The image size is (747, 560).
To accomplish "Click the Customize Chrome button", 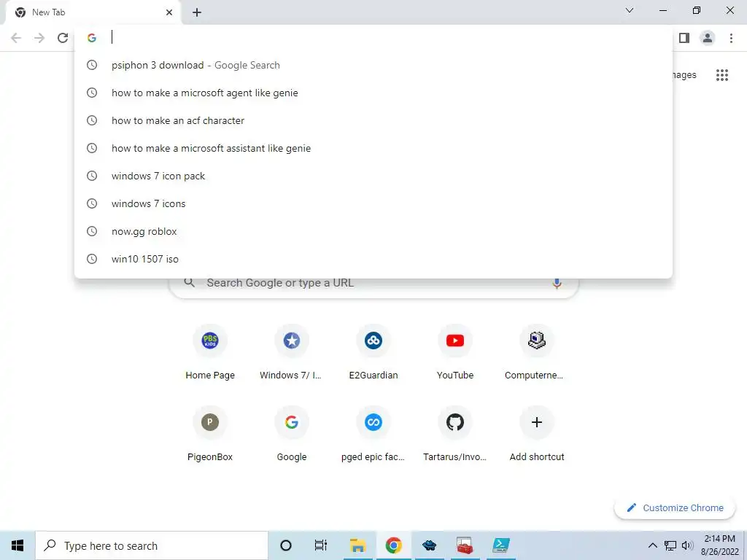I will click(675, 508).
